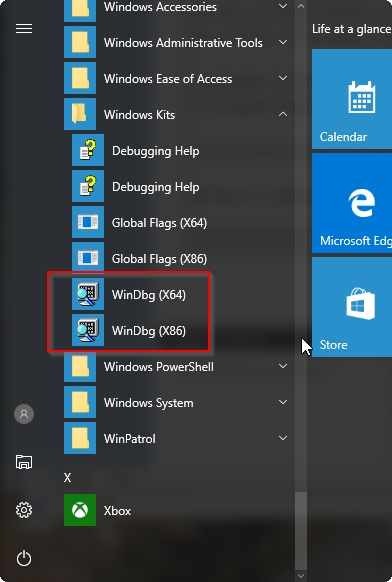Click the Windows Kits folder name

click(139, 115)
